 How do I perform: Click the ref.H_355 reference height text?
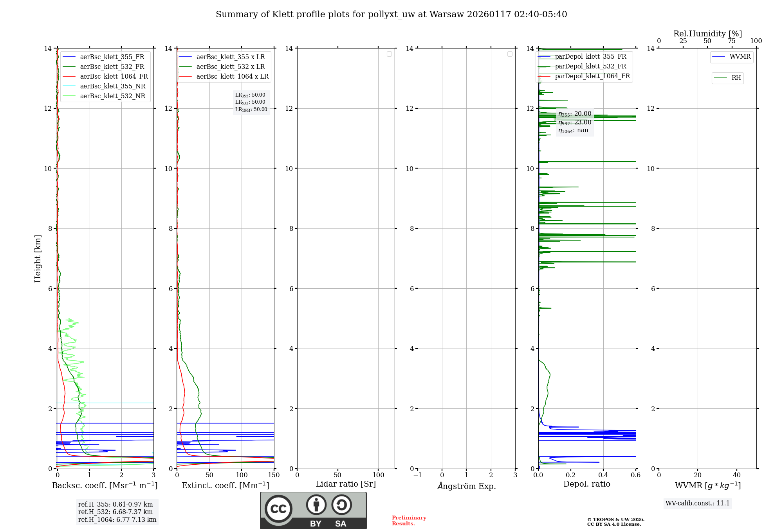pyautogui.click(x=115, y=505)
